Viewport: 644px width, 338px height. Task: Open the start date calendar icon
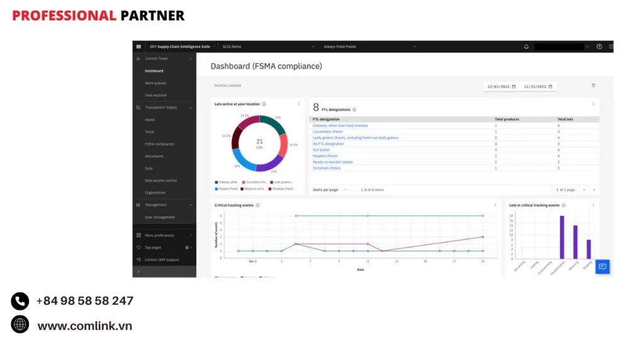tap(514, 87)
